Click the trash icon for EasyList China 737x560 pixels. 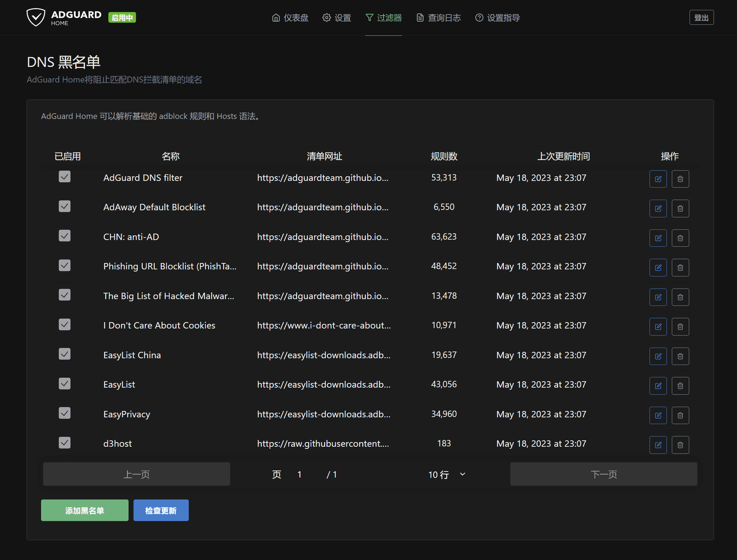point(680,356)
